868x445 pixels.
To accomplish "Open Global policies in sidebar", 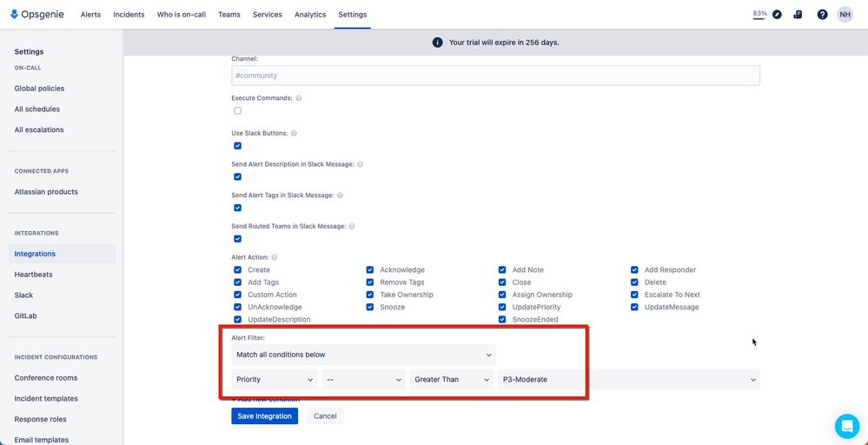I will 39,89.
